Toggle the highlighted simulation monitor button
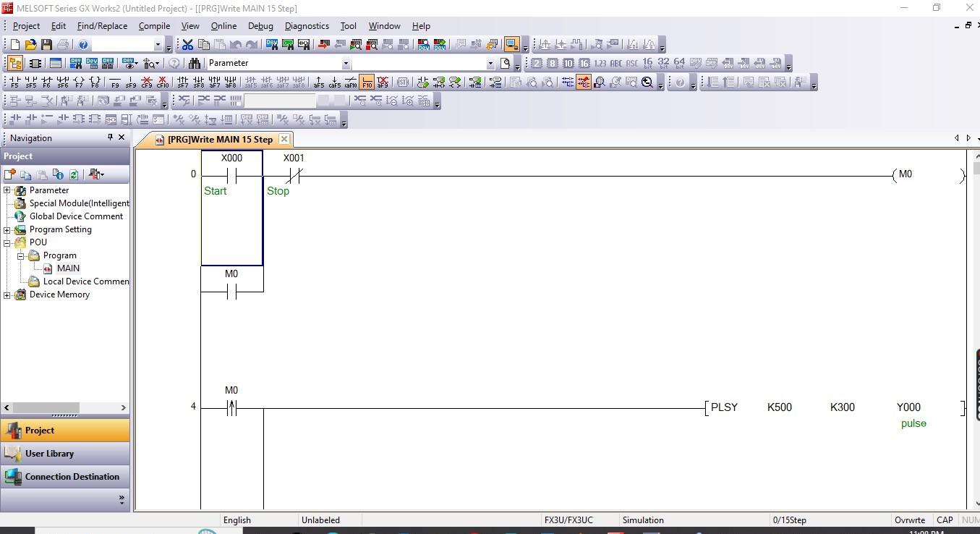The image size is (980, 534). (x=511, y=45)
